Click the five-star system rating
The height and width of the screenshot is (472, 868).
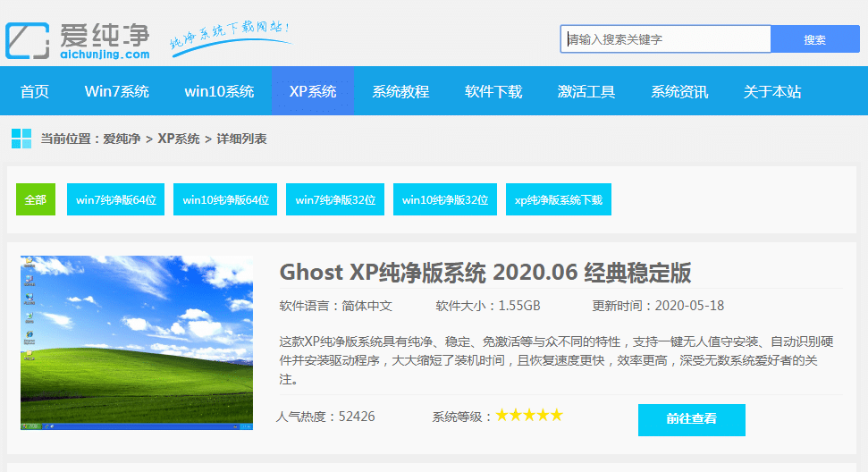529,416
